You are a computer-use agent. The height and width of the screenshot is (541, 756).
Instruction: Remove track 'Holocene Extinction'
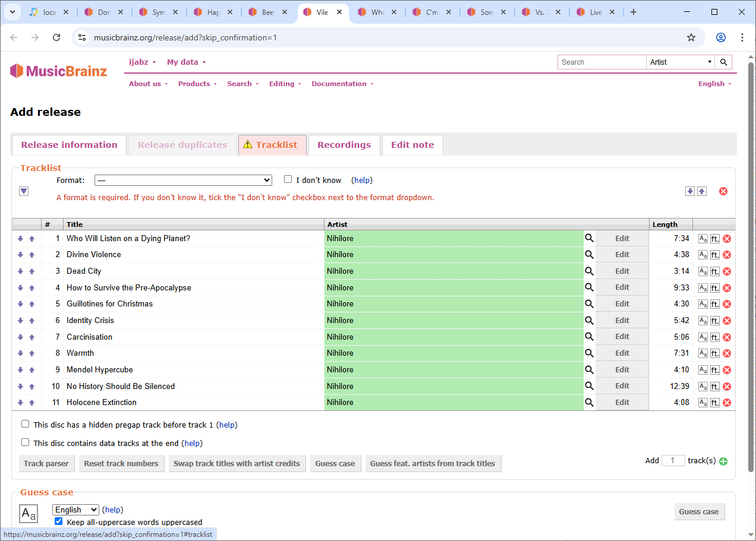[727, 403]
